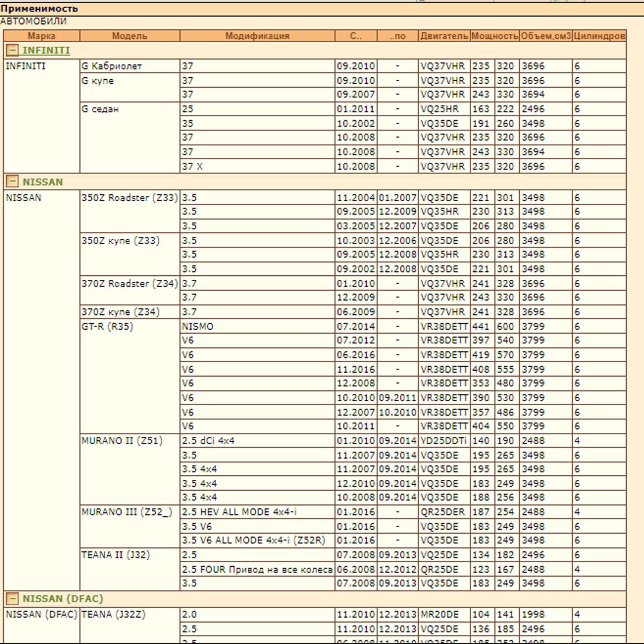Click the Модель column header
Image resolution: width=644 pixels, height=644 pixels.
130,36
